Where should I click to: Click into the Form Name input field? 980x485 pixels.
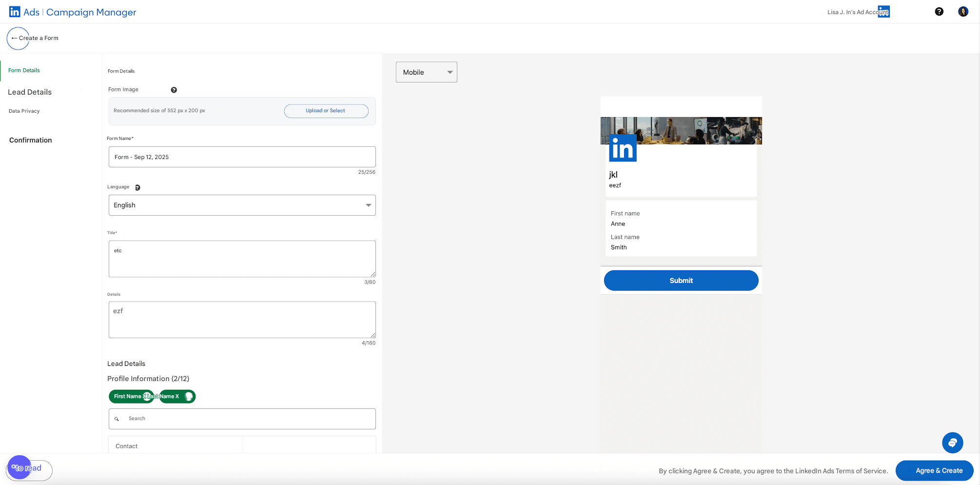click(x=242, y=157)
